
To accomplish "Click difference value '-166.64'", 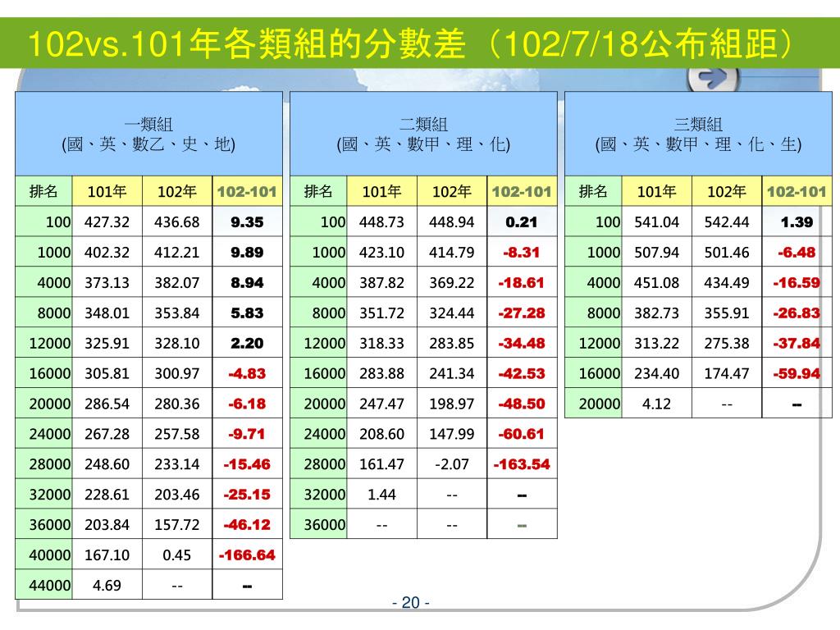I will [x=247, y=555].
